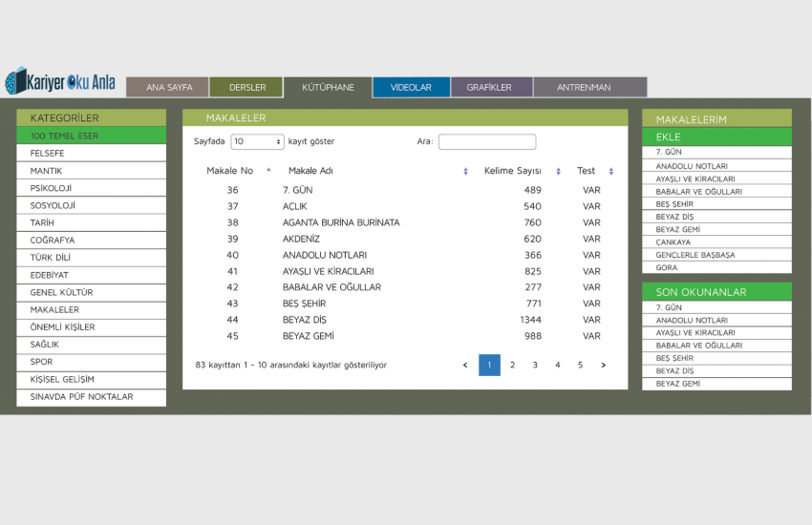
Task: Choose the PSİKOLOJİ category
Action: 91,188
